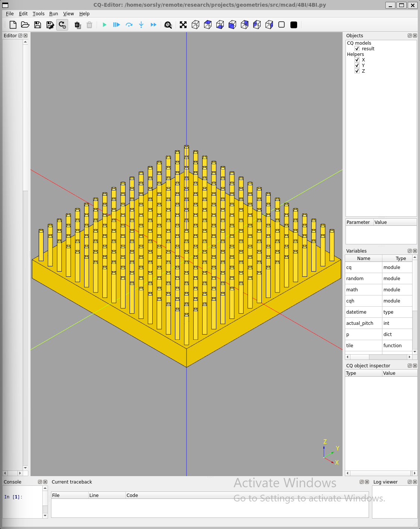
Task: Open a script using the folder icon
Action: point(25,25)
